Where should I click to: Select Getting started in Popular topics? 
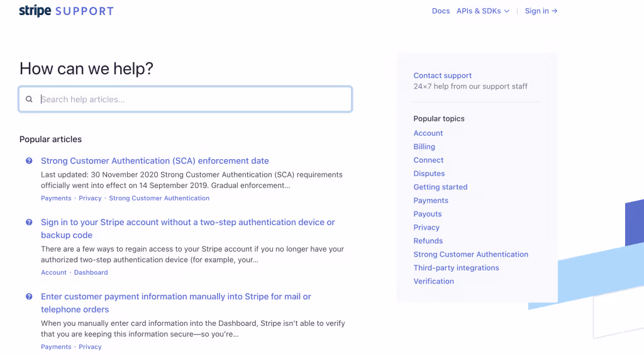(440, 187)
